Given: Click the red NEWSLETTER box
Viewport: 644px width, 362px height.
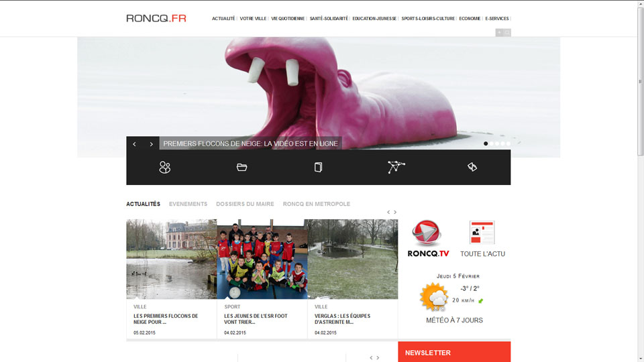Looking at the screenshot, I should point(454,352).
